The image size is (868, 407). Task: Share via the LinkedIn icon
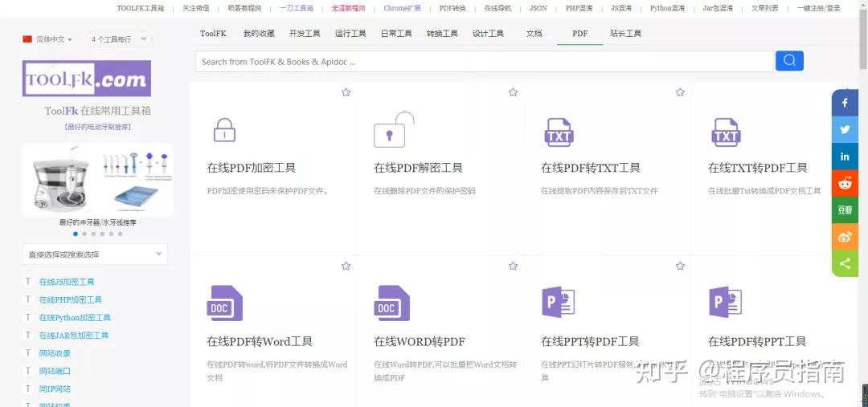pos(845,157)
